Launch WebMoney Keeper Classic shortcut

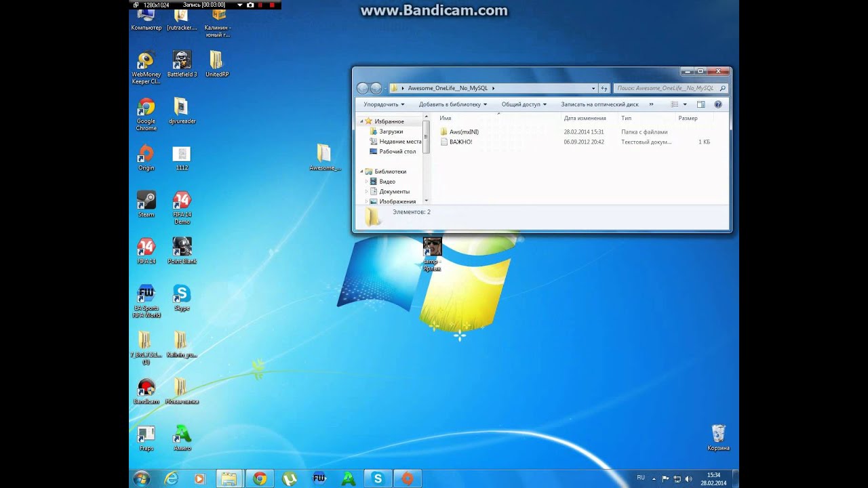coord(146,68)
